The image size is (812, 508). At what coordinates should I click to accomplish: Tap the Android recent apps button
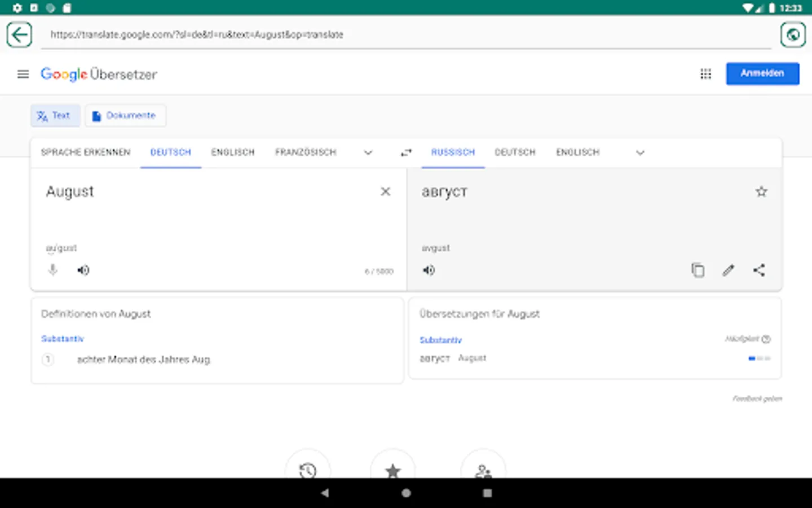click(487, 493)
